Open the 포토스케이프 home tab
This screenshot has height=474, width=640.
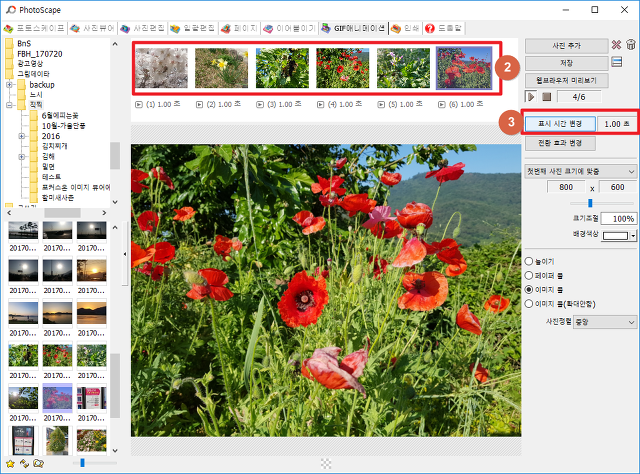34,28
